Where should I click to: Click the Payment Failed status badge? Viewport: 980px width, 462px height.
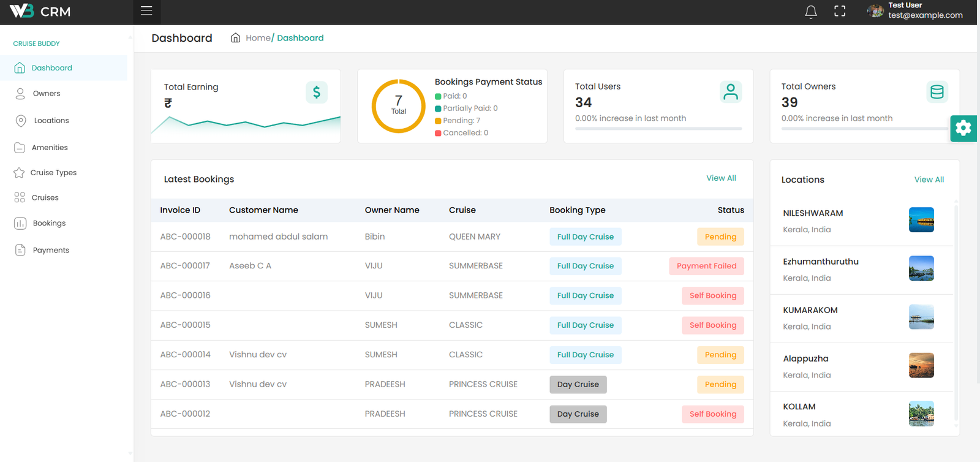[706, 266]
